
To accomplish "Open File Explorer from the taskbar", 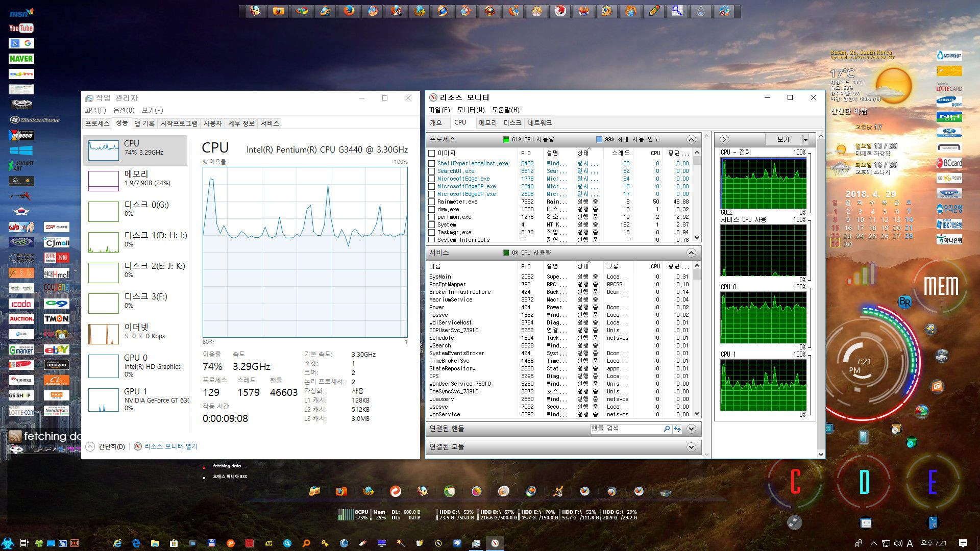I will (155, 543).
